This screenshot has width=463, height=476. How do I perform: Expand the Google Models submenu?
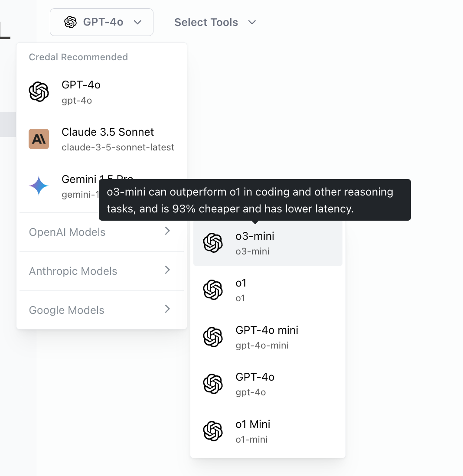102,310
